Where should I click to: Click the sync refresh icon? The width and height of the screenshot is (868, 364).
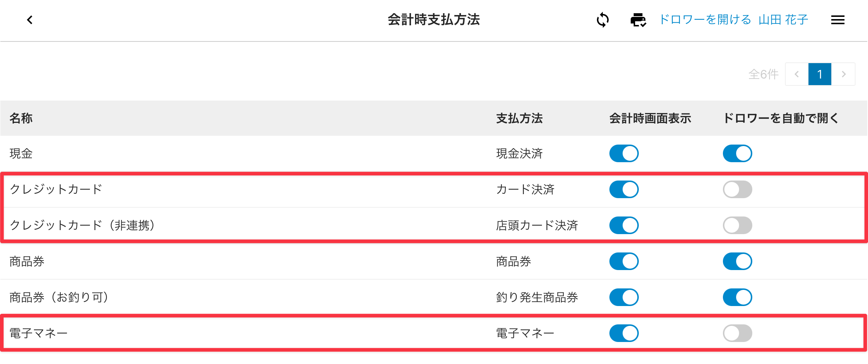click(x=602, y=20)
